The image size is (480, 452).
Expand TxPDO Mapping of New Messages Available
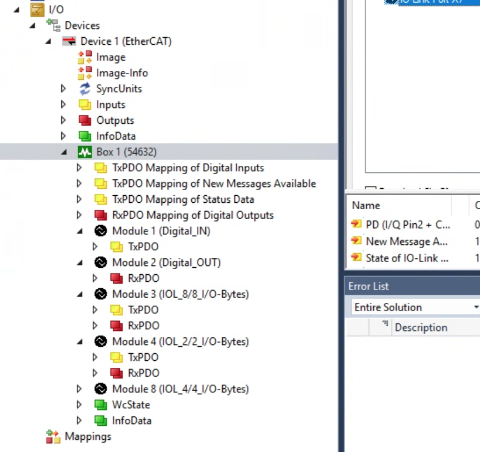(79, 183)
